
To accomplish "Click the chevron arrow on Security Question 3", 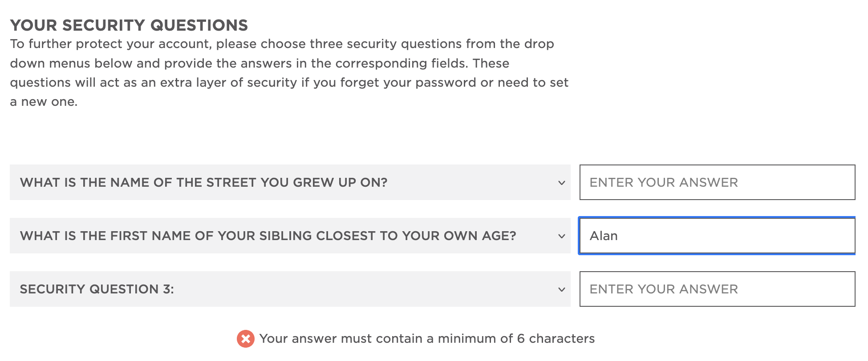I will (561, 289).
